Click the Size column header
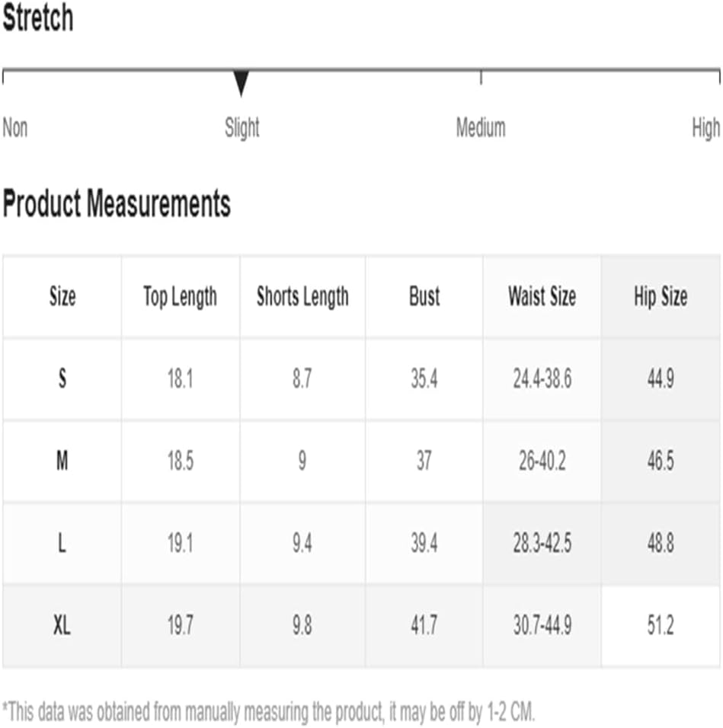This screenshot has width=723, height=728. click(62, 297)
